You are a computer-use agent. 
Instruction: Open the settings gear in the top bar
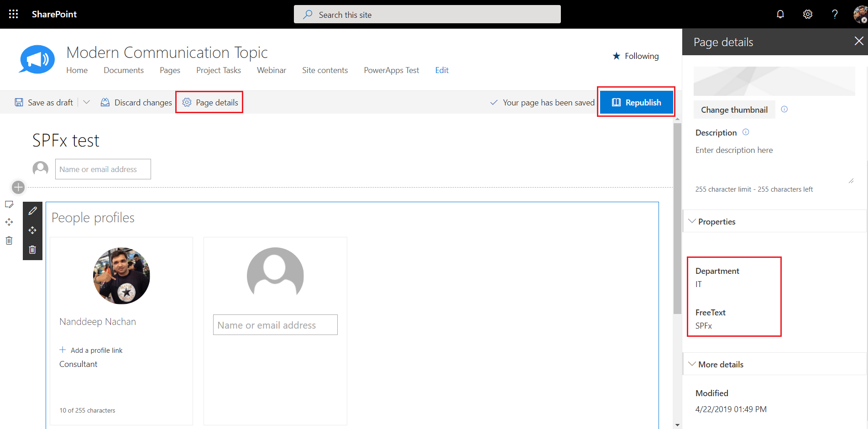[x=808, y=14]
